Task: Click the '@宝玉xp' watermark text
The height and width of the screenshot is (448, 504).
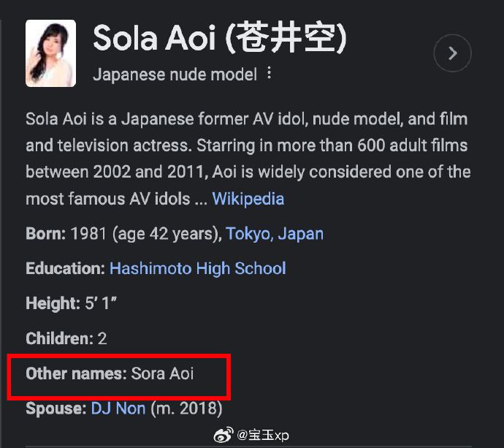Action: (x=263, y=436)
